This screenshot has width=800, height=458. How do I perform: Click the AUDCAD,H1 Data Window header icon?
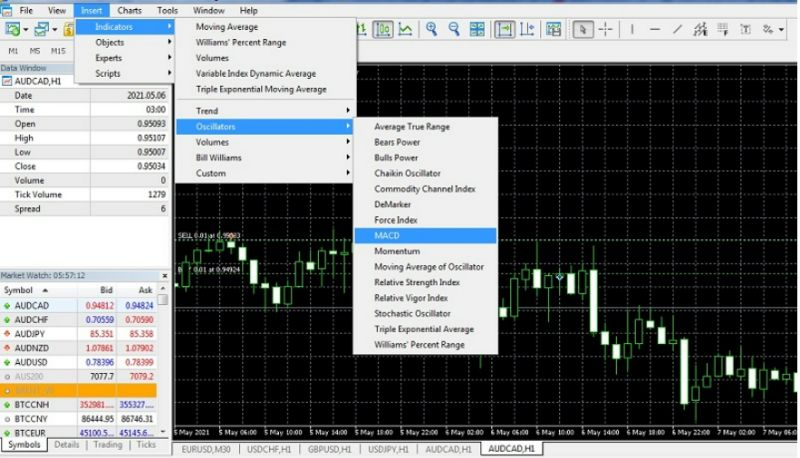pos(7,81)
